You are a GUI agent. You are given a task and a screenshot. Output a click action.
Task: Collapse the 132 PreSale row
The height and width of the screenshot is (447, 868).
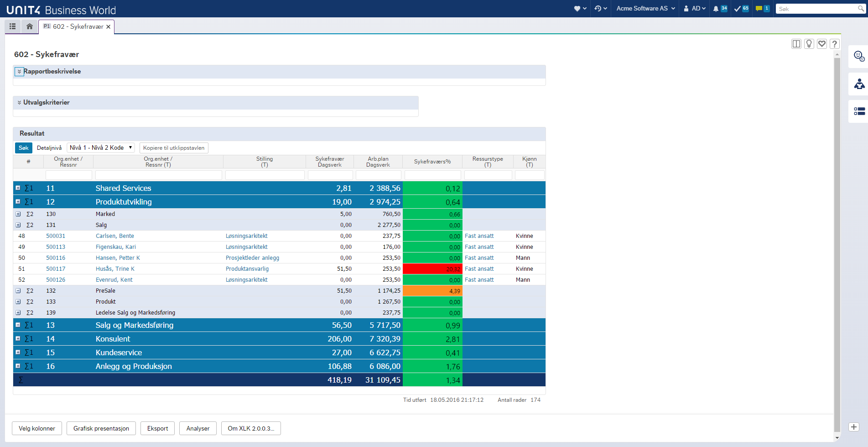pos(18,291)
